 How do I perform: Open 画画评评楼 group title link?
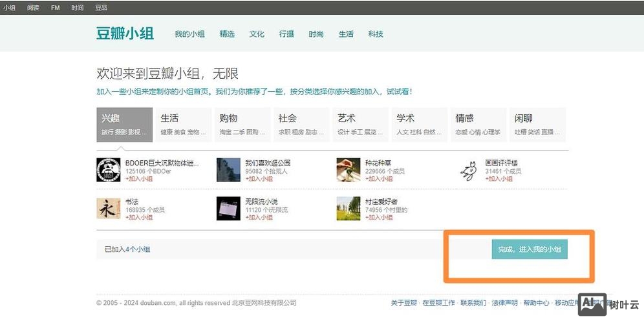click(x=502, y=163)
